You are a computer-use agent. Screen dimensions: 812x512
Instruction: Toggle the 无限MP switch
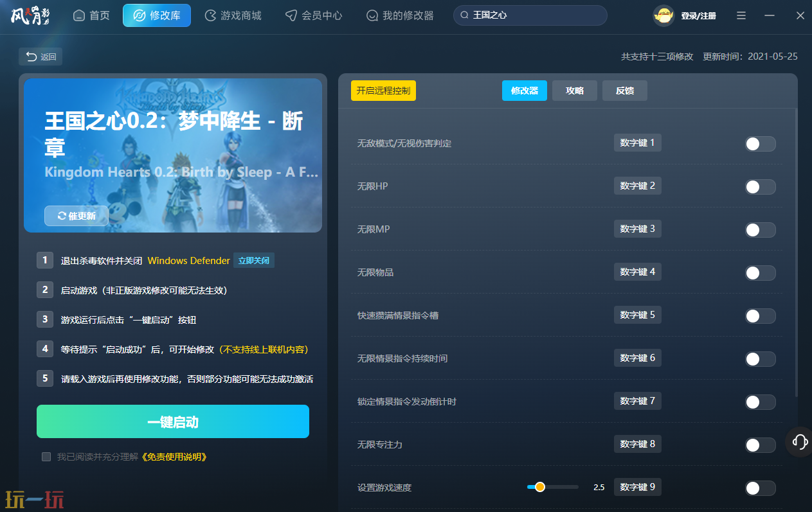pyautogui.click(x=761, y=230)
